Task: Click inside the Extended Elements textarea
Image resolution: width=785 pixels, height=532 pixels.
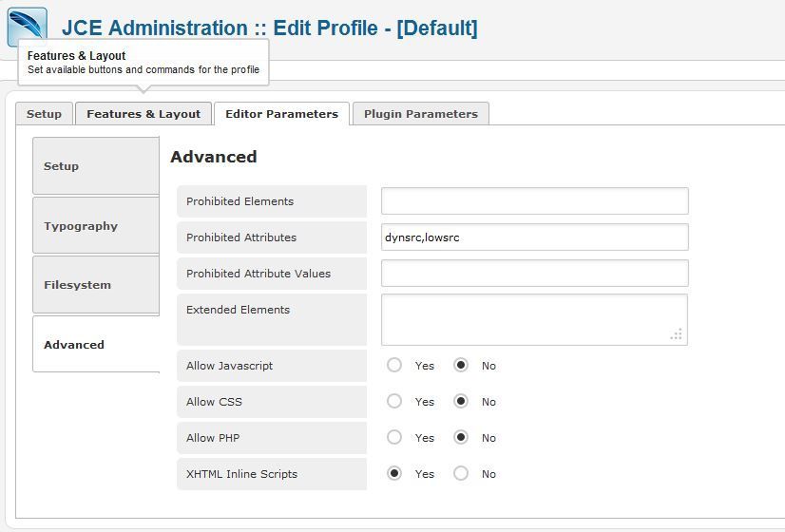Action: pos(534,319)
